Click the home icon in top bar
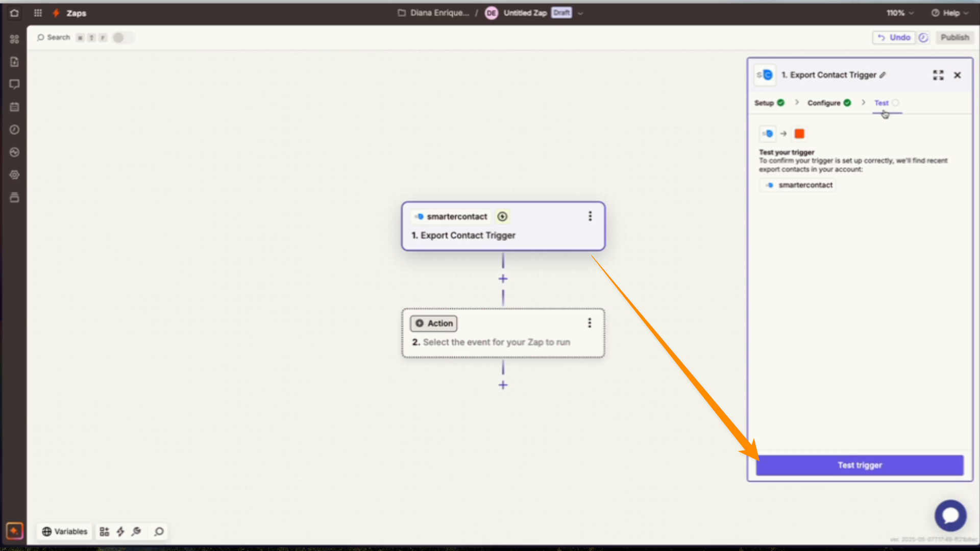 coord(14,13)
